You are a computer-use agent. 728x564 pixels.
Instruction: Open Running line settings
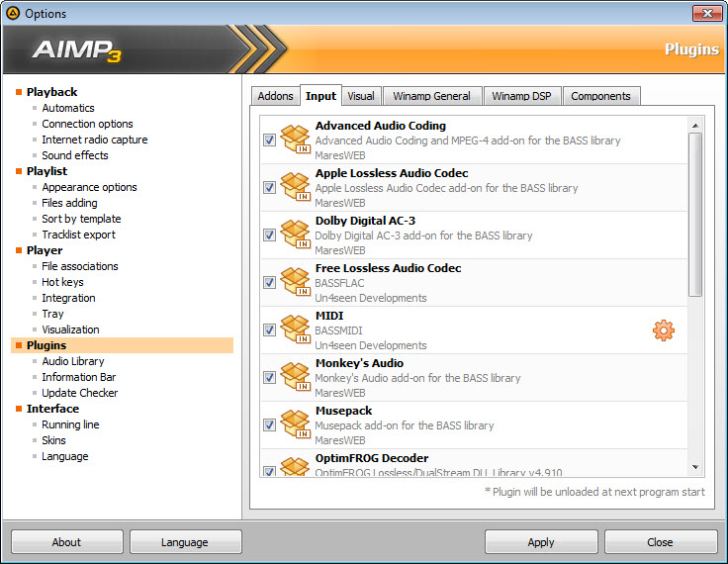(x=70, y=424)
